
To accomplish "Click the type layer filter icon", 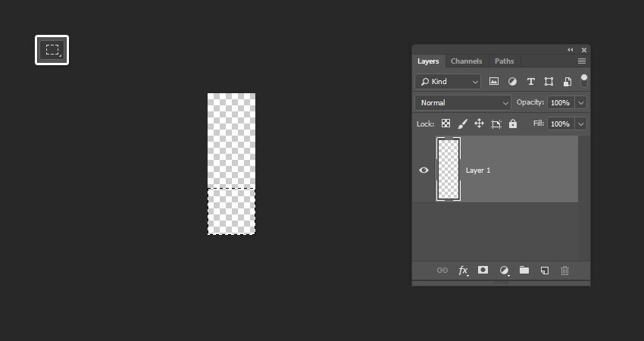I will tap(530, 81).
